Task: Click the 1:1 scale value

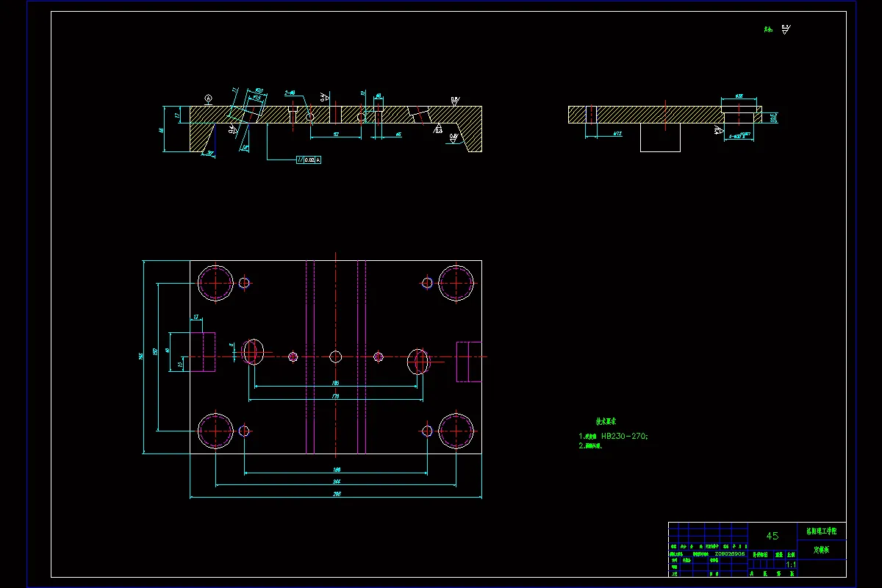Action: click(792, 564)
